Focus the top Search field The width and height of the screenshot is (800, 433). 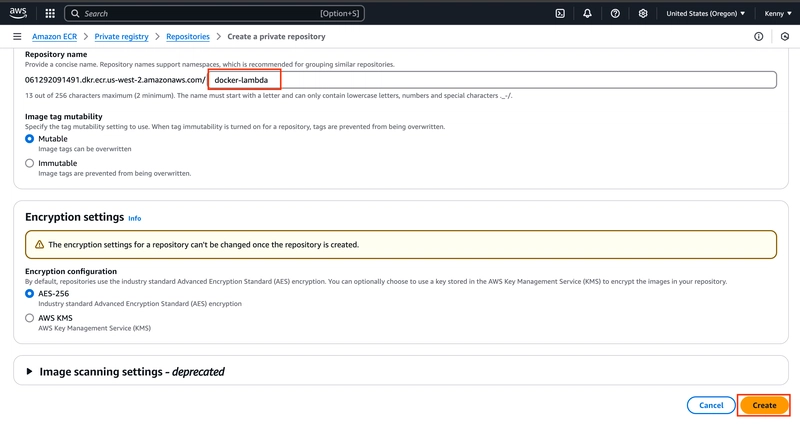tap(214, 13)
